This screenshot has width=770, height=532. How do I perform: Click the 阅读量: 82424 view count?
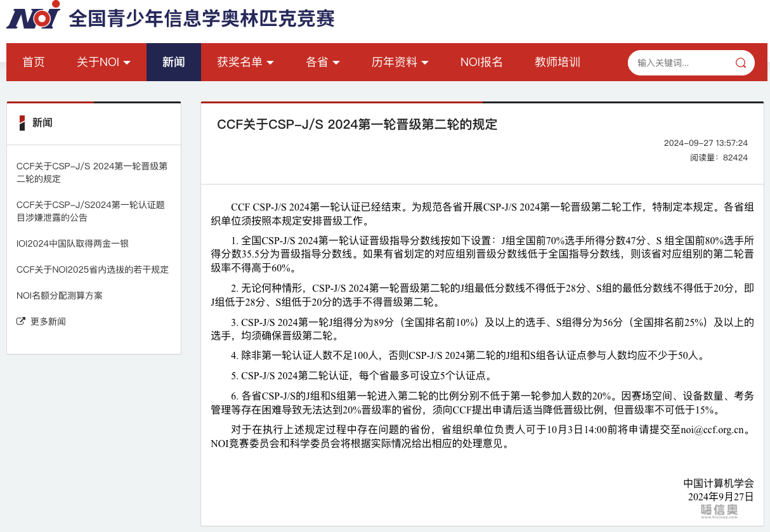719,157
